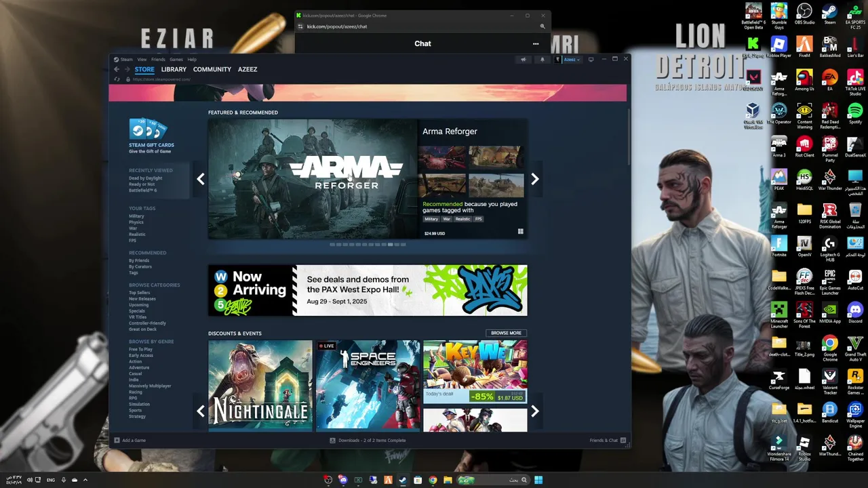The image size is (868, 488).
Task: Open the Nightingale discount tile
Action: pyautogui.click(x=260, y=385)
